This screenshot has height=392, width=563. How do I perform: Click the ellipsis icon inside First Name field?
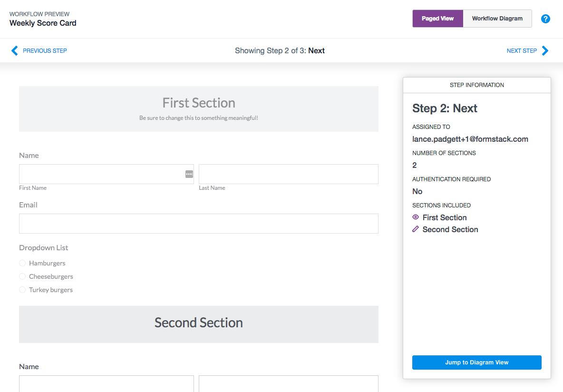point(189,174)
